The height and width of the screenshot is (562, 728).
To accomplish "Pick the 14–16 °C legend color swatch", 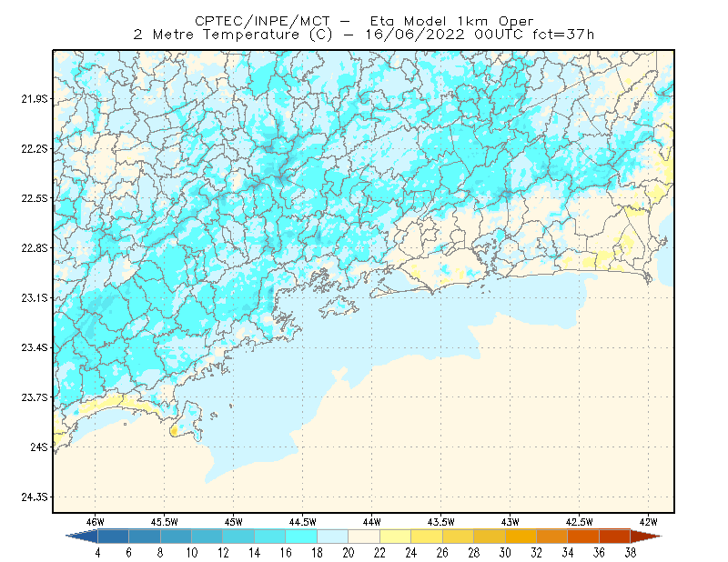I will click(x=269, y=536).
